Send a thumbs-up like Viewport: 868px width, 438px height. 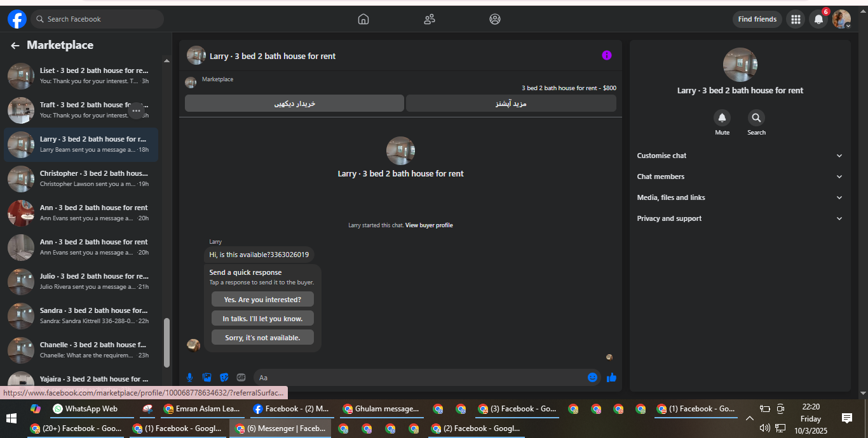pyautogui.click(x=611, y=377)
